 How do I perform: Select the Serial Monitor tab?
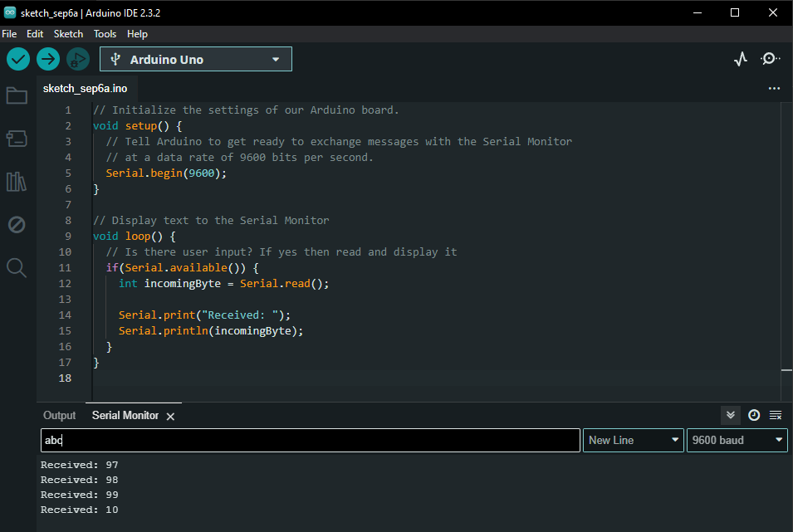coord(125,415)
